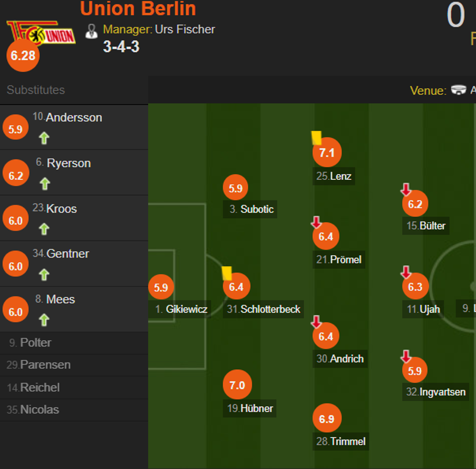The height and width of the screenshot is (469, 476).
Task: Click Gikiewicz goalkeeper rating circle
Action: point(161,287)
